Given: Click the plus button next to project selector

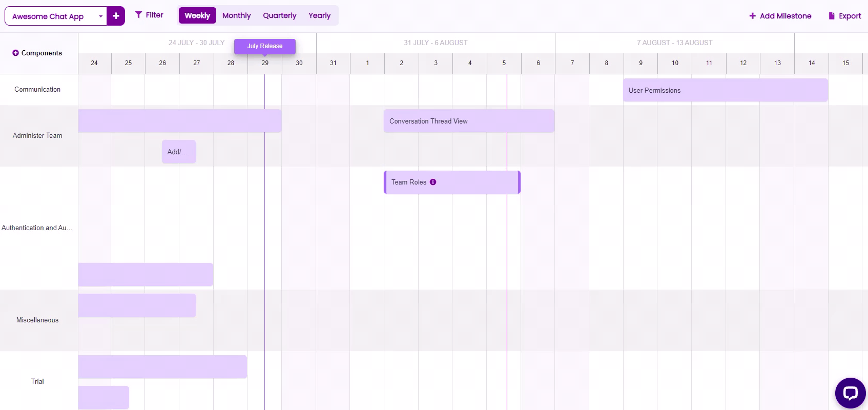Looking at the screenshot, I should [116, 16].
